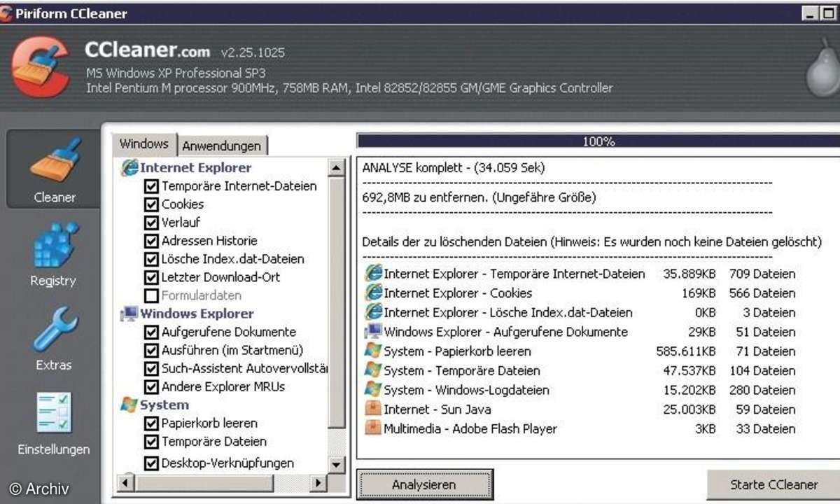Screen dimensions: 840x504
Task: Click the list's scroll up arrow
Action: click(x=337, y=168)
